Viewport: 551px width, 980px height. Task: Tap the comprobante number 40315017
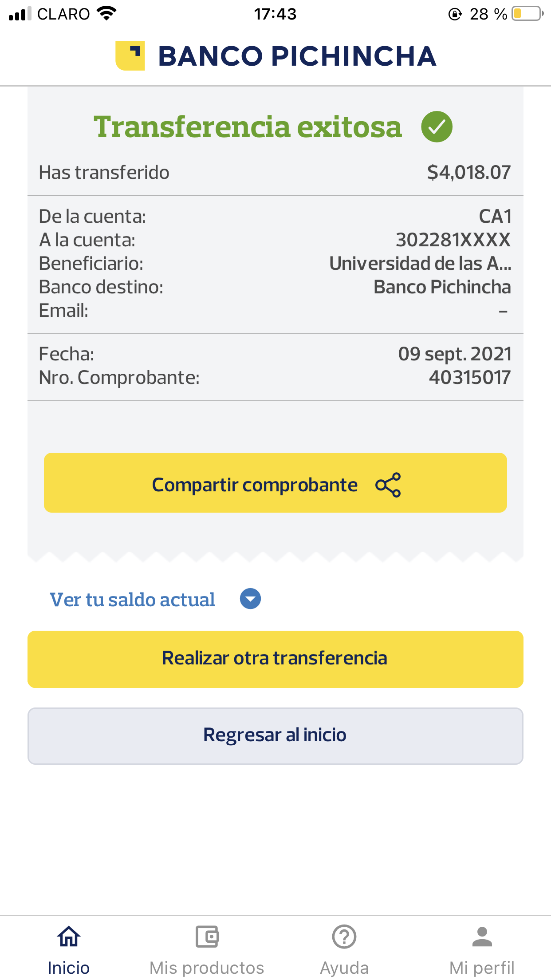(x=469, y=378)
